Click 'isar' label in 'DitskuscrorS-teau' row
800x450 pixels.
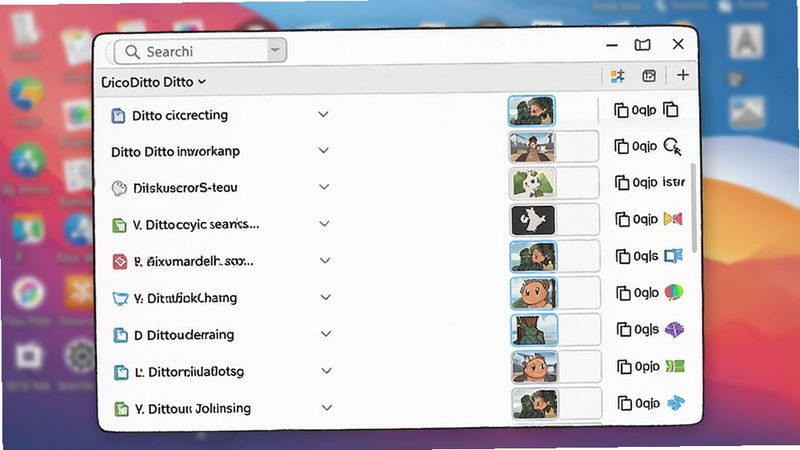(x=673, y=182)
